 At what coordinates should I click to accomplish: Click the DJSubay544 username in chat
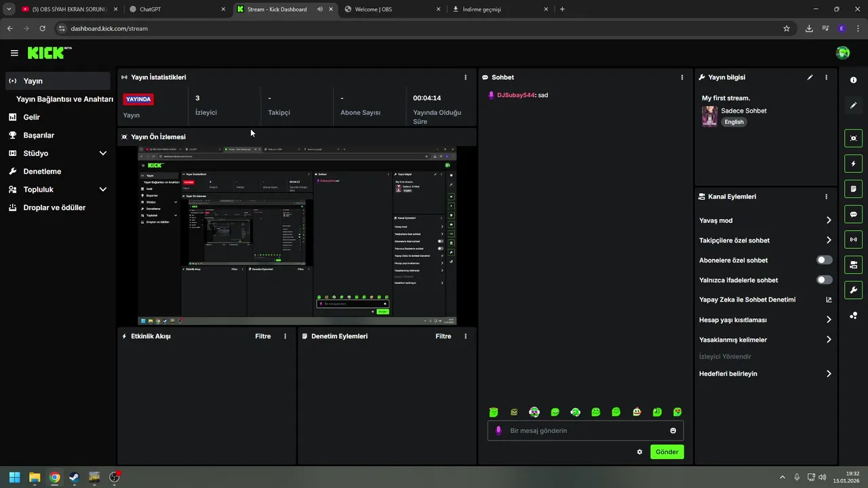click(x=516, y=96)
